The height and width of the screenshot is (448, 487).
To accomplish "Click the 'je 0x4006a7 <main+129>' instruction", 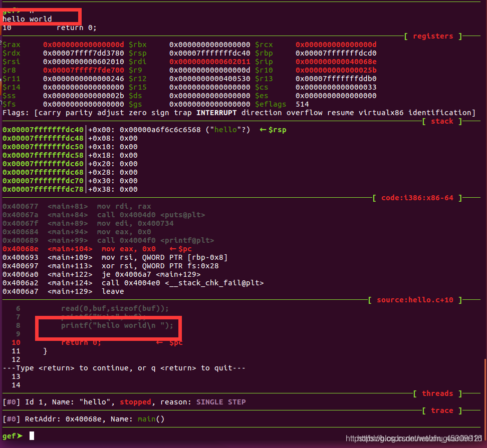I will 151,275.
